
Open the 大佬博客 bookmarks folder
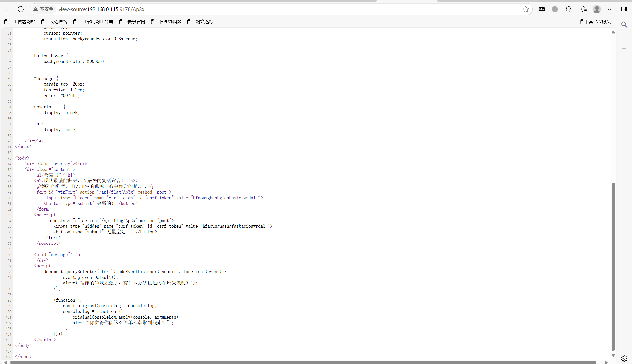click(x=55, y=22)
